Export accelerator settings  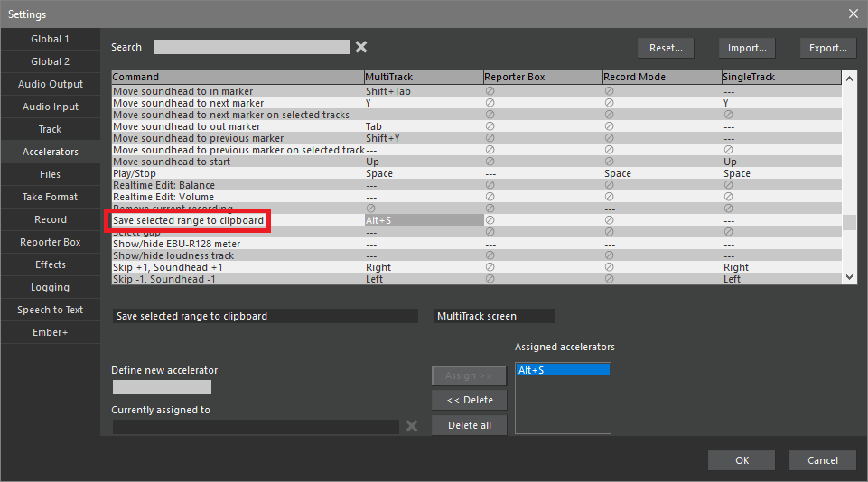tap(827, 48)
